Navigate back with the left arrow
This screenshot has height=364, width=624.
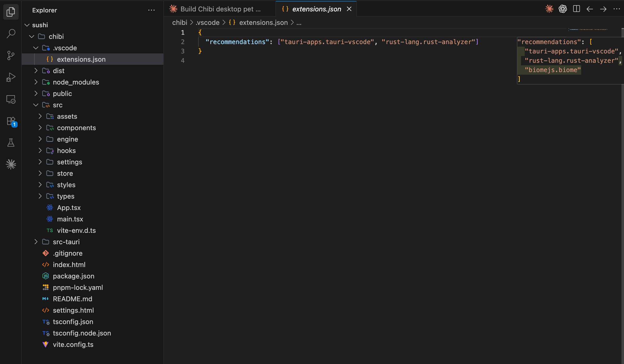coord(590,9)
